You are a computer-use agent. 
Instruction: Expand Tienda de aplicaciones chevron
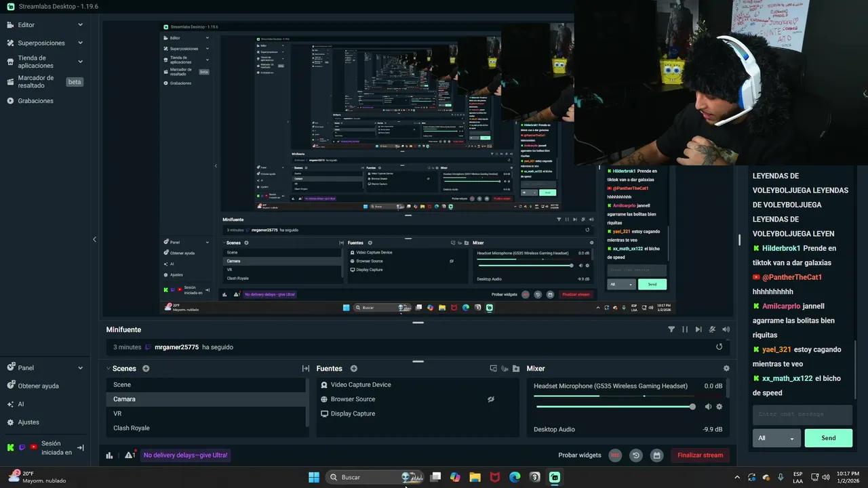pos(80,62)
